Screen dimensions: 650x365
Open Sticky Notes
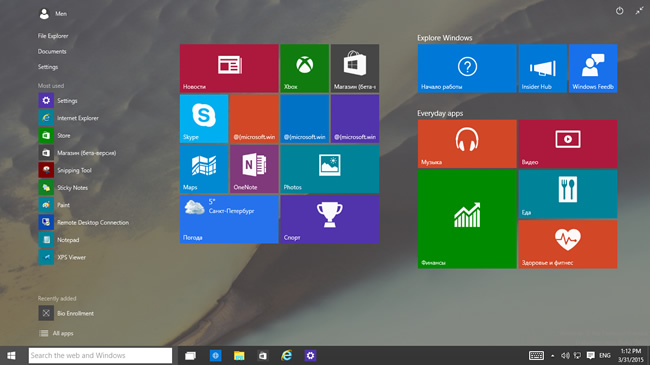[x=63, y=187]
